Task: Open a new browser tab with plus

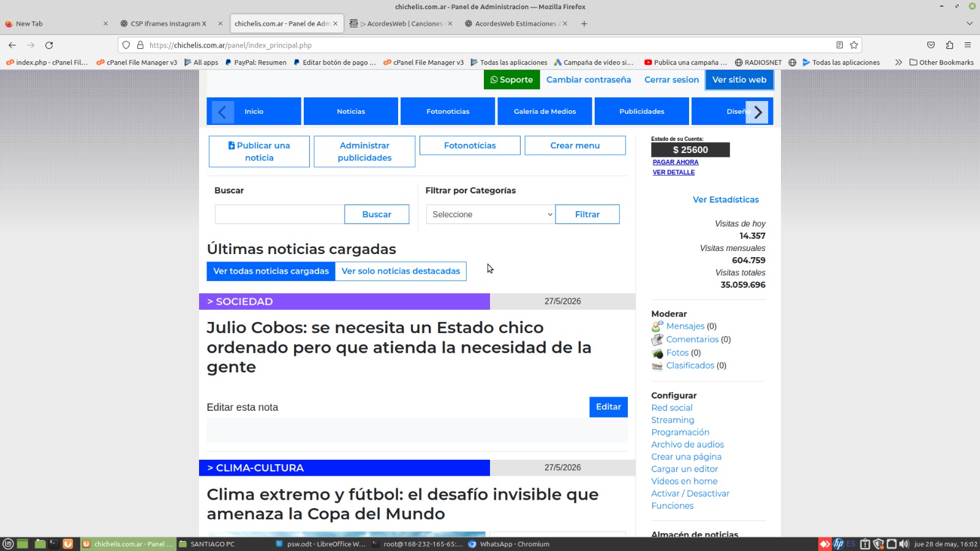Action: 584,24
